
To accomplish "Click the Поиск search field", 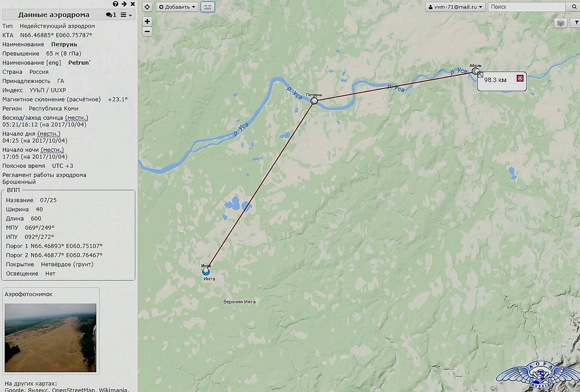I will click(527, 7).
